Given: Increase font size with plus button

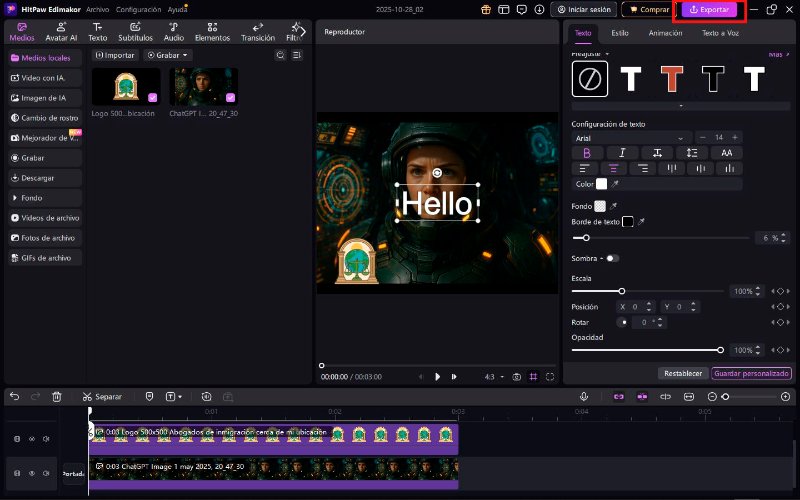Looking at the screenshot, I should (x=735, y=137).
